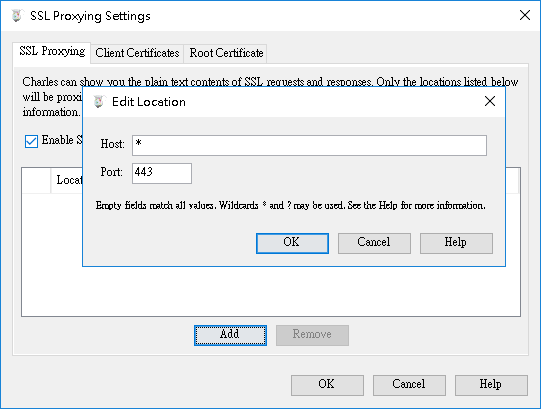
Task: Click the empty locations list area
Action: point(271,291)
